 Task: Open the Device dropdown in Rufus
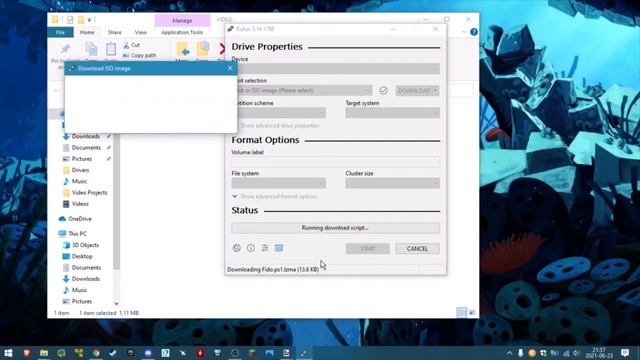coord(336,69)
